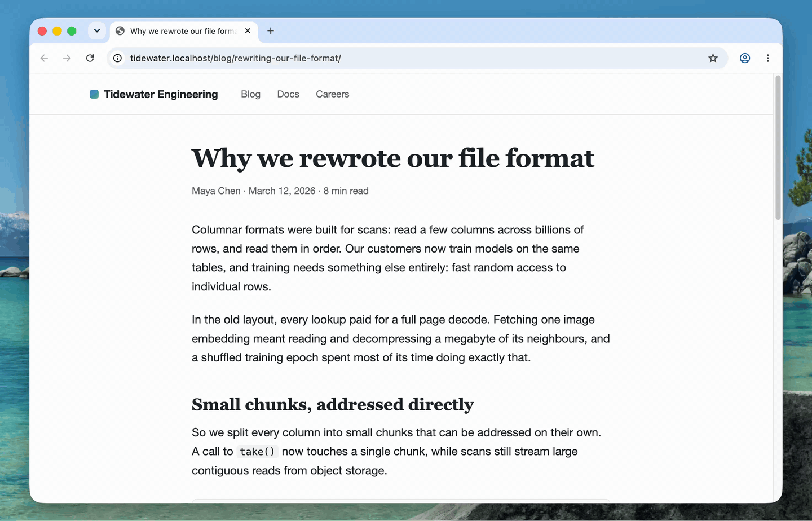The height and width of the screenshot is (521, 812).
Task: Close the 'Why we rewrote' tab
Action: point(248,31)
